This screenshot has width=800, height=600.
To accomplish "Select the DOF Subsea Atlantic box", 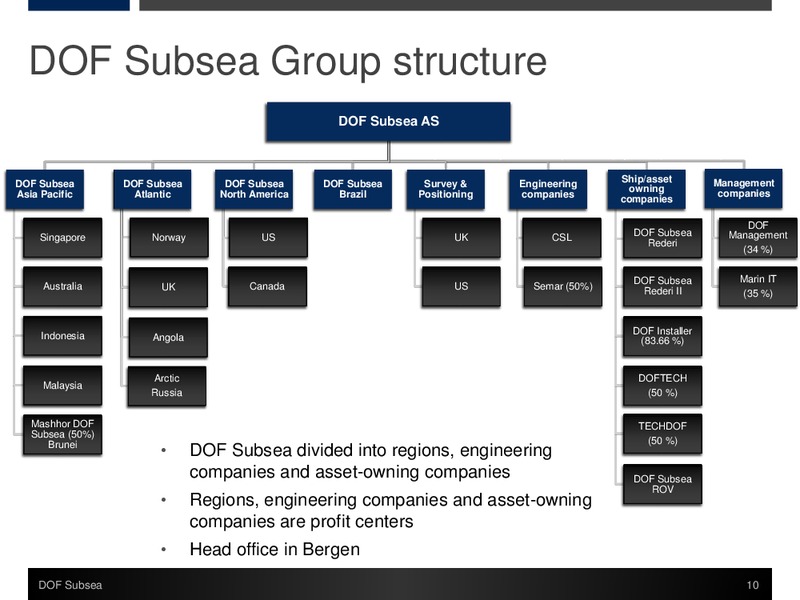I will pyautogui.click(x=153, y=189).
